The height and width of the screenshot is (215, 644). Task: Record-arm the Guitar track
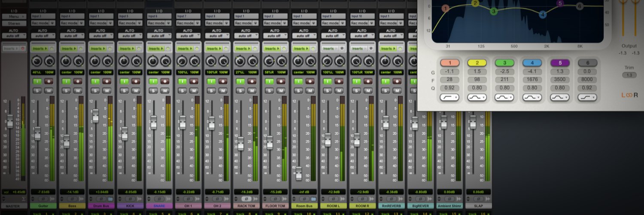[49, 80]
